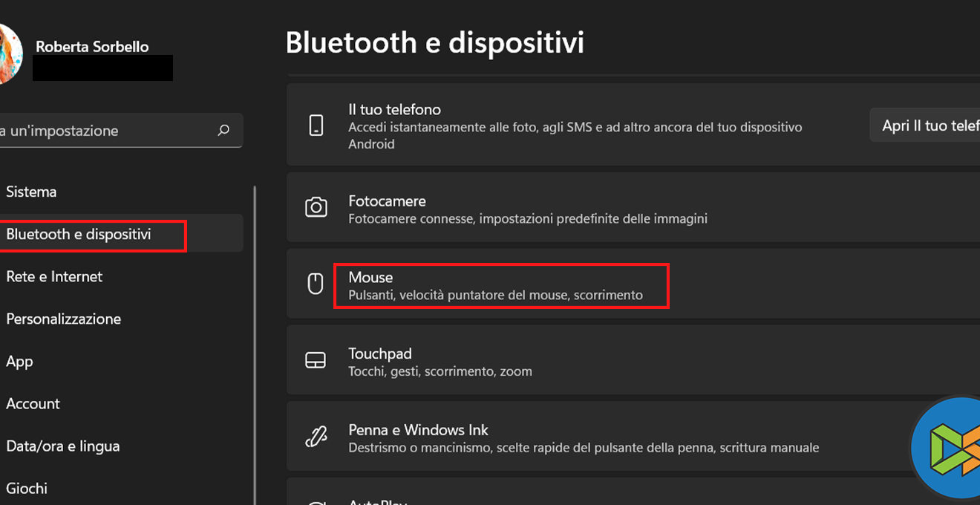Click the camera icon next to Fotocamere
The height and width of the screenshot is (505, 980).
(x=316, y=207)
